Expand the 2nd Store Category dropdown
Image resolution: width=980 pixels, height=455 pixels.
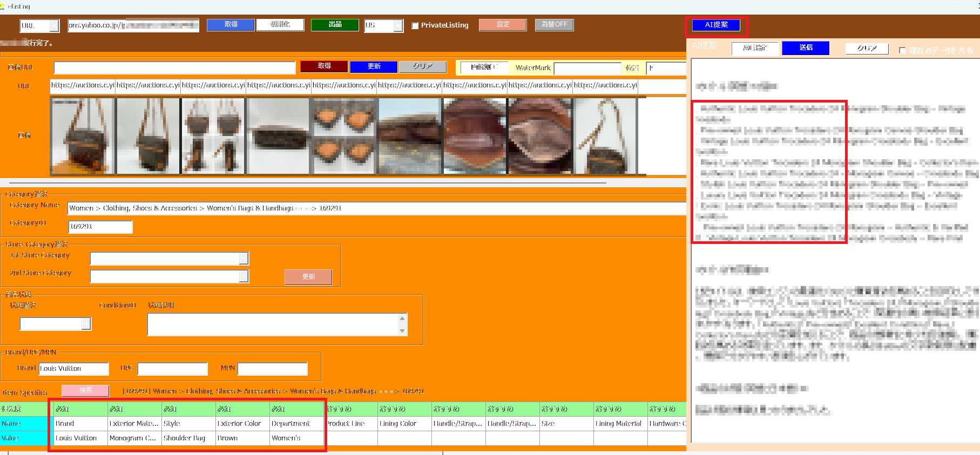point(244,276)
